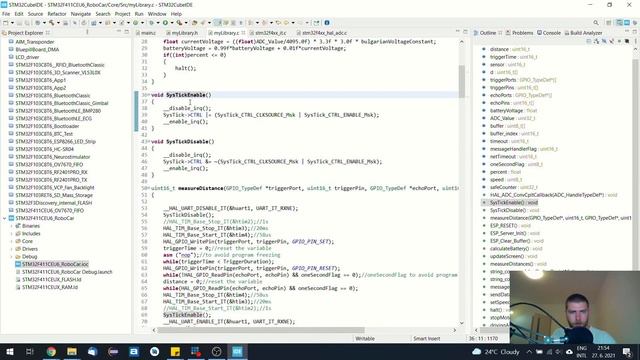The image size is (640, 360).
Task: Toggle Hide Static Members in Outline toolbar
Action: tap(612, 41)
